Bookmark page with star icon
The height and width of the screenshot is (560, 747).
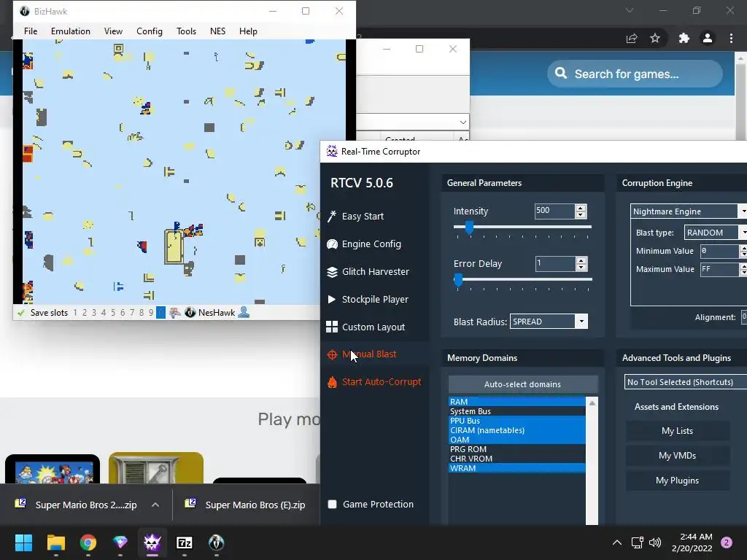coord(655,38)
